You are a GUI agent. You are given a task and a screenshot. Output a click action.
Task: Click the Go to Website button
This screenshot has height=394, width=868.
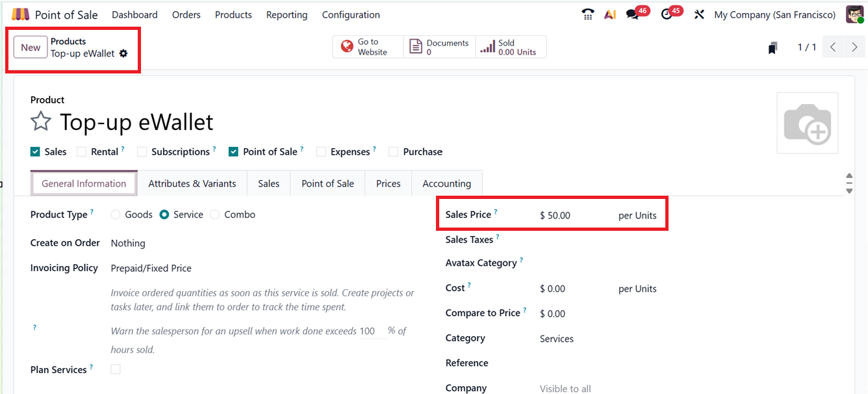pos(367,47)
